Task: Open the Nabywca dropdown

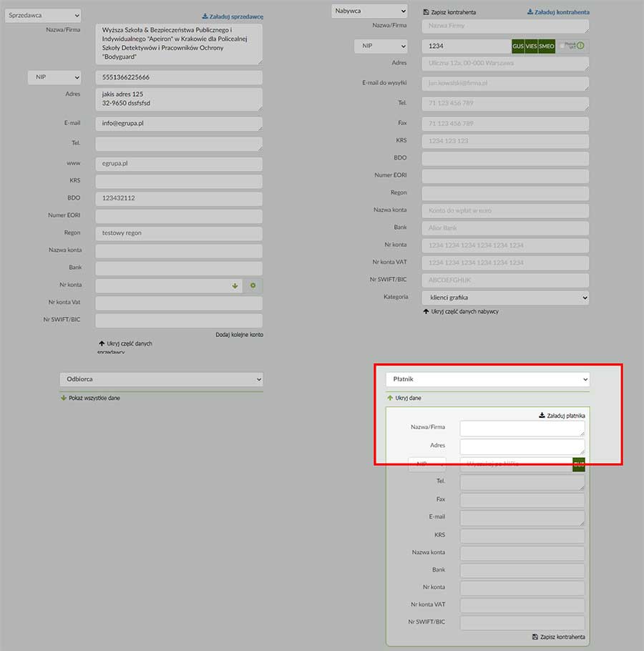Action: coord(369,11)
